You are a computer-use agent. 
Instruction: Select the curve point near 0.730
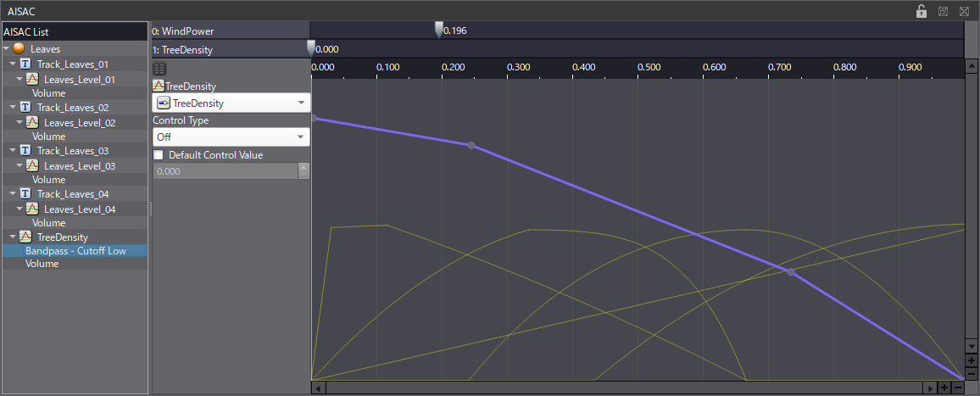pyautogui.click(x=791, y=272)
